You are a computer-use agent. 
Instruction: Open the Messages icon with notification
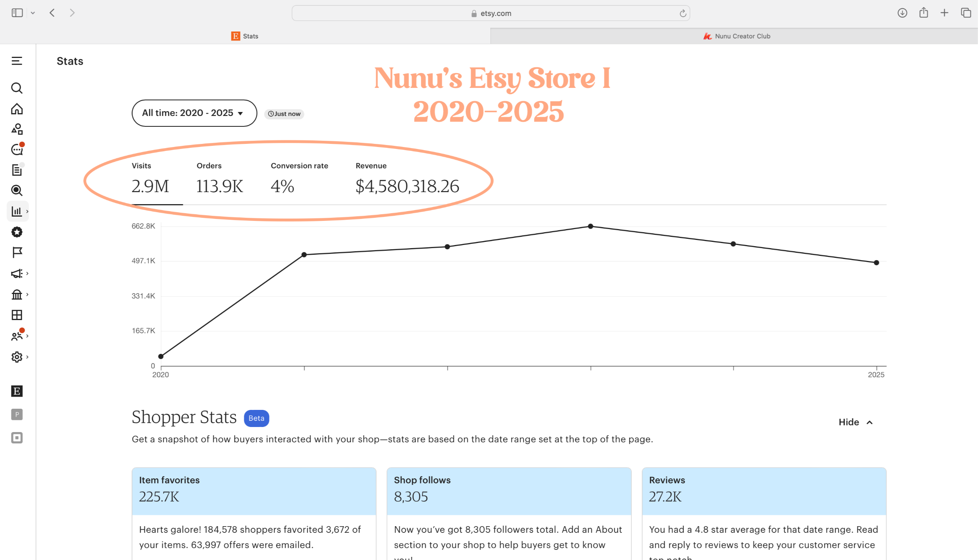17,150
